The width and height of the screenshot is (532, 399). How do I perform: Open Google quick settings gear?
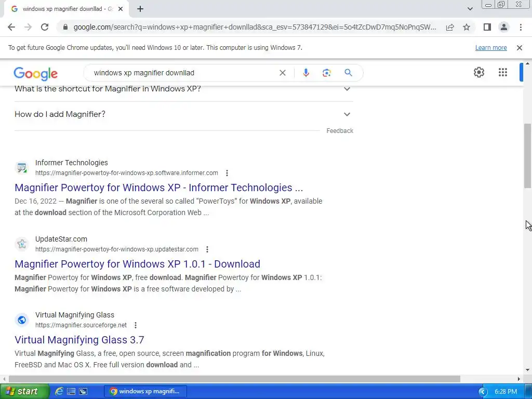coord(478,72)
